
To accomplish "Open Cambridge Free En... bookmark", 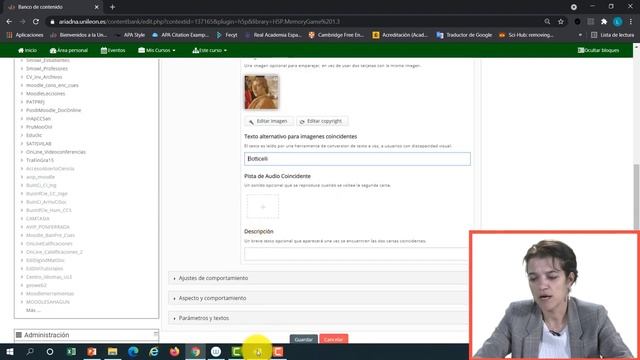I will (x=336, y=35).
